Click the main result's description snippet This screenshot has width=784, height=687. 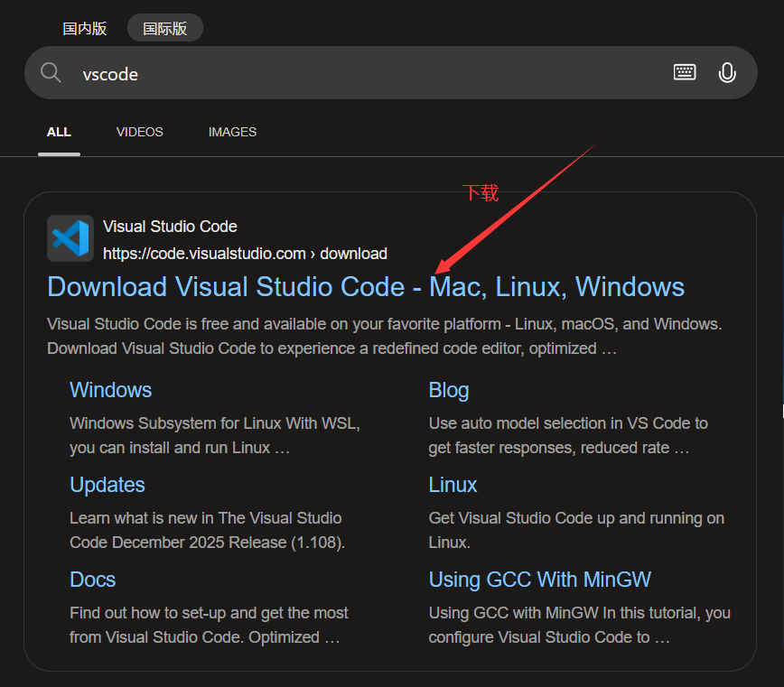[384, 336]
